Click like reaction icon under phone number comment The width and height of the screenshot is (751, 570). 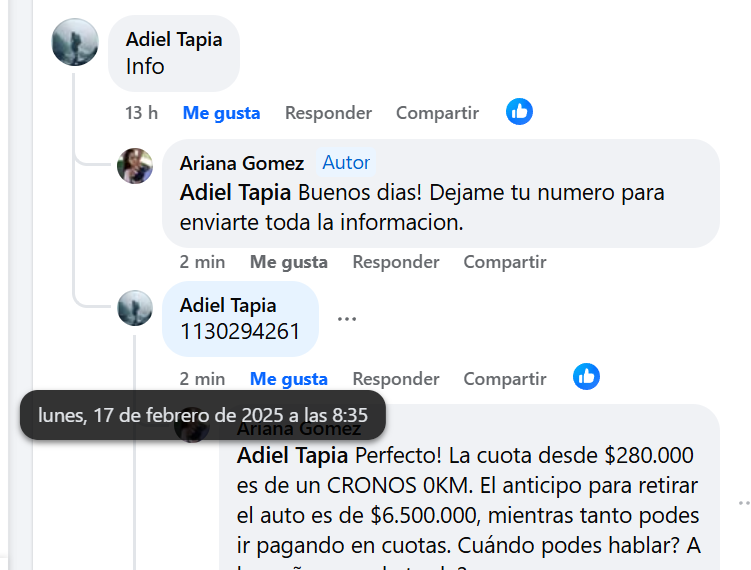coord(586,376)
